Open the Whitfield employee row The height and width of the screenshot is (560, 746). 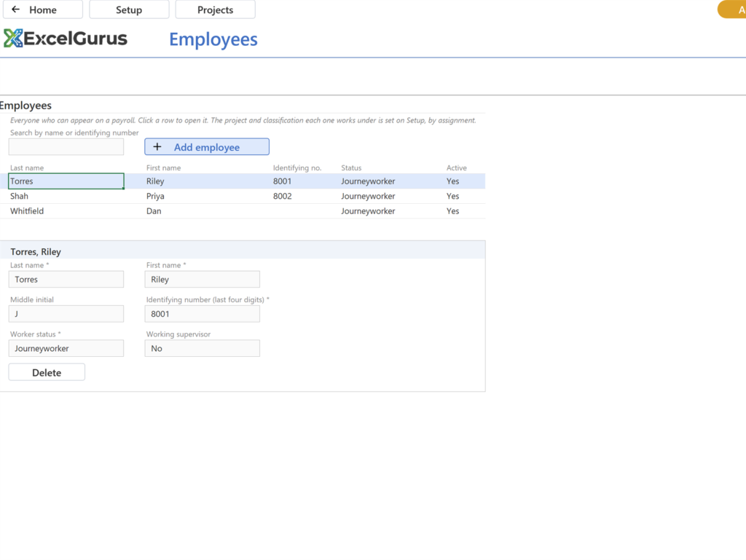click(x=243, y=211)
